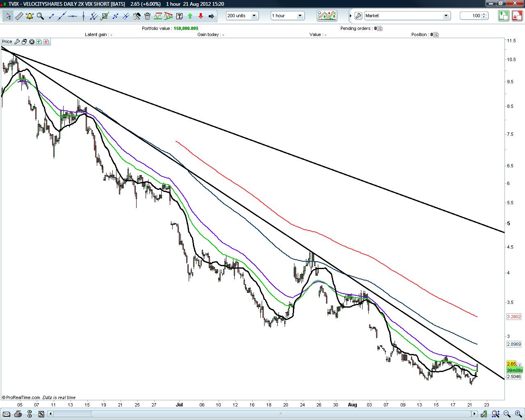Choose the parallel channel lines tool
Viewport: 525px width, 420px height.
[x=94, y=16]
